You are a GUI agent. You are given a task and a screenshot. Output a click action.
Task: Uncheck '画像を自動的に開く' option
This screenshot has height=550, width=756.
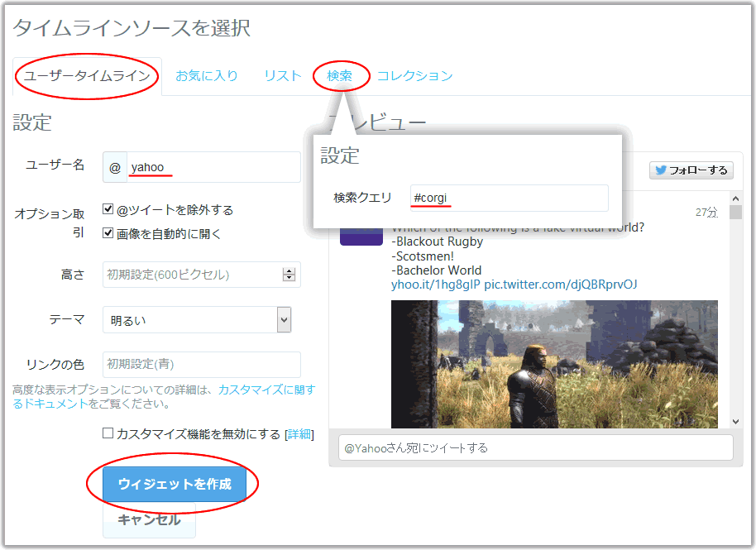pyautogui.click(x=108, y=233)
